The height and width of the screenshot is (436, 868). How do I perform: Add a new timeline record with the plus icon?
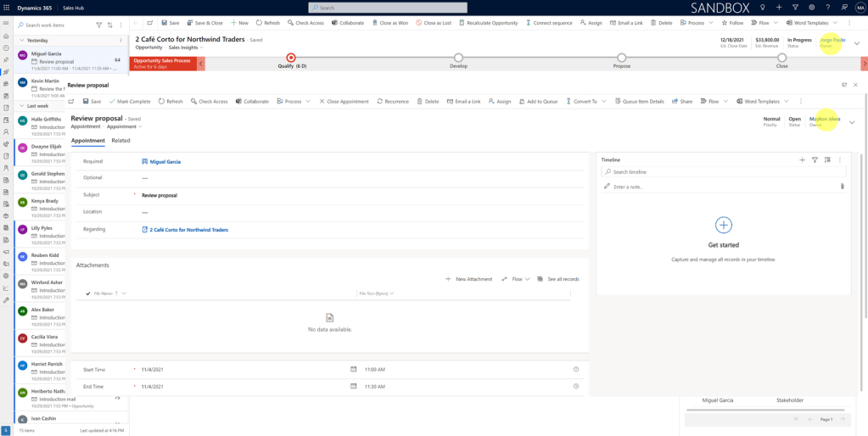(x=802, y=159)
